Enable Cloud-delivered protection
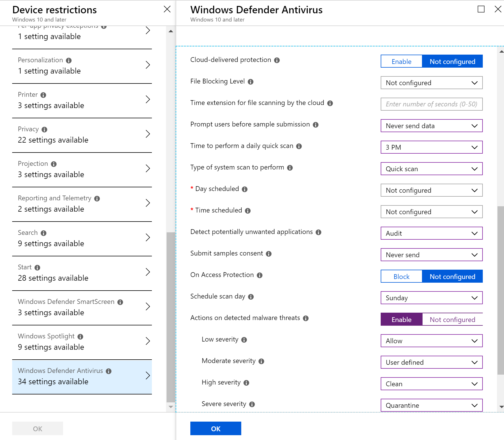This screenshot has height=440, width=504. (x=401, y=61)
